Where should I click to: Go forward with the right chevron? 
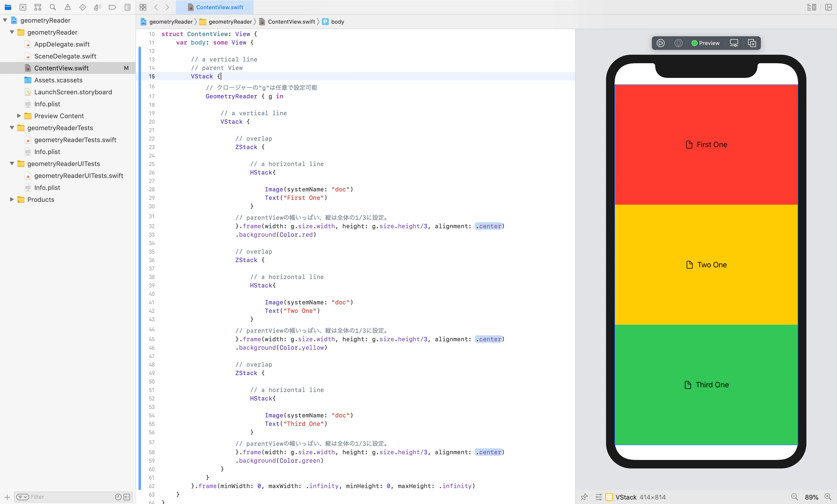coord(167,7)
